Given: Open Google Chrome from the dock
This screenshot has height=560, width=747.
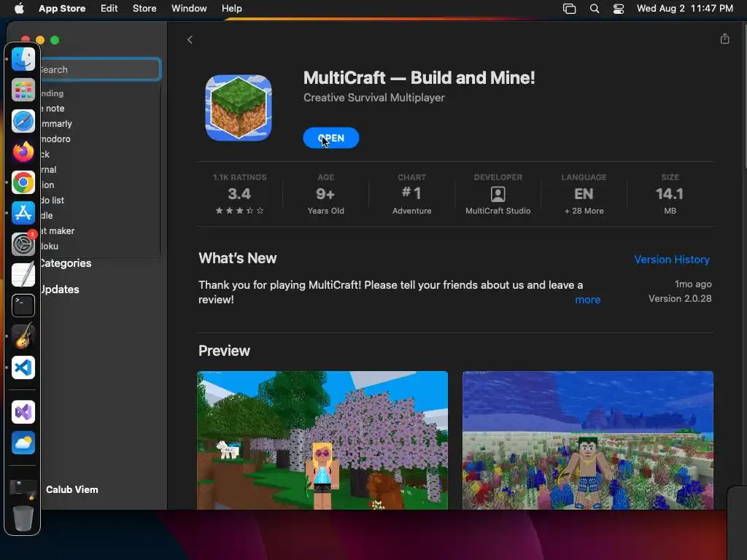Looking at the screenshot, I should click(x=23, y=182).
